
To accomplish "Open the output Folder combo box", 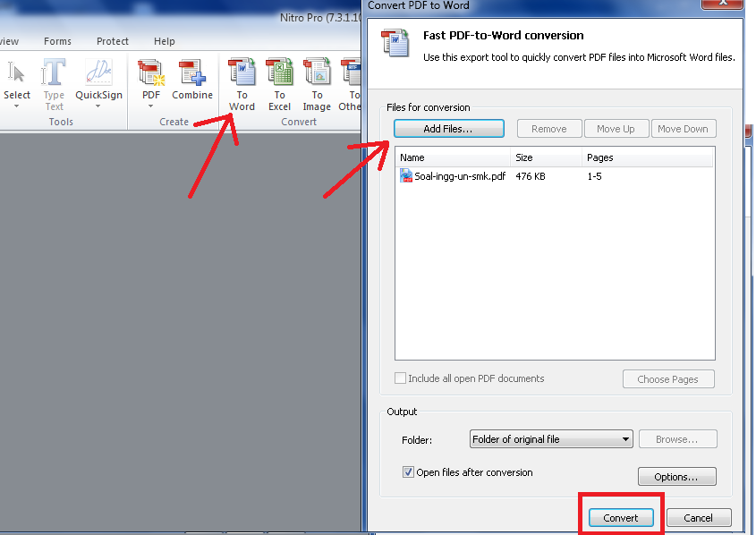I will point(551,439).
